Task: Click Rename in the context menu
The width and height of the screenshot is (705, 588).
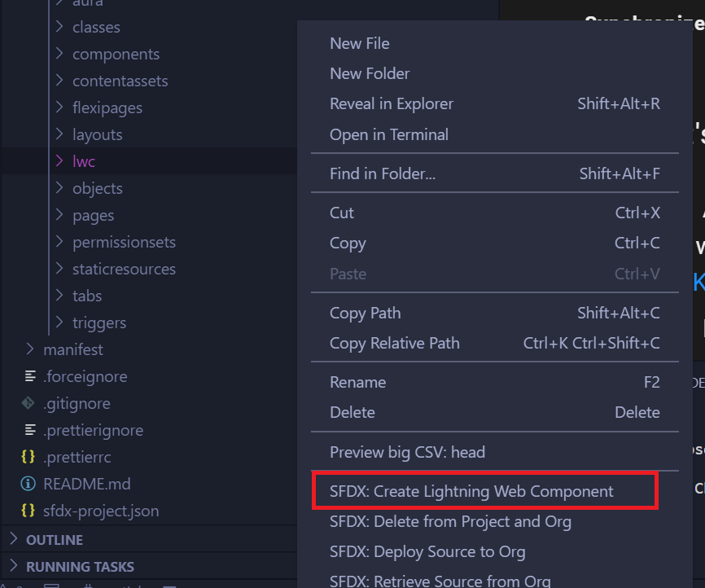Action: [356, 382]
